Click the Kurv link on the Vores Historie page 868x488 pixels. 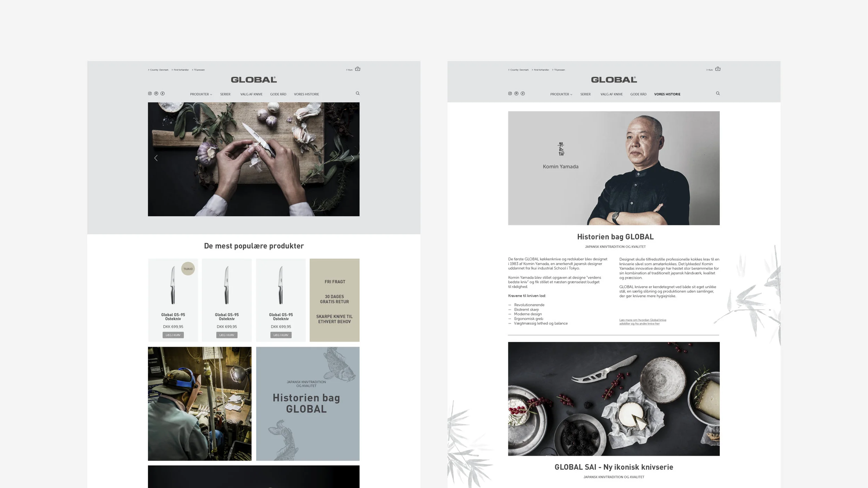(709, 70)
